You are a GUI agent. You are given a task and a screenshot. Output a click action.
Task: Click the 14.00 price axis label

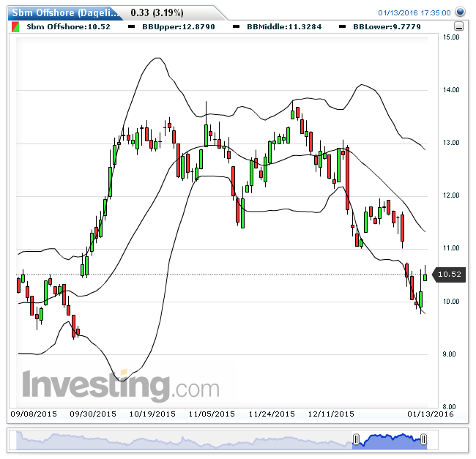tap(451, 89)
